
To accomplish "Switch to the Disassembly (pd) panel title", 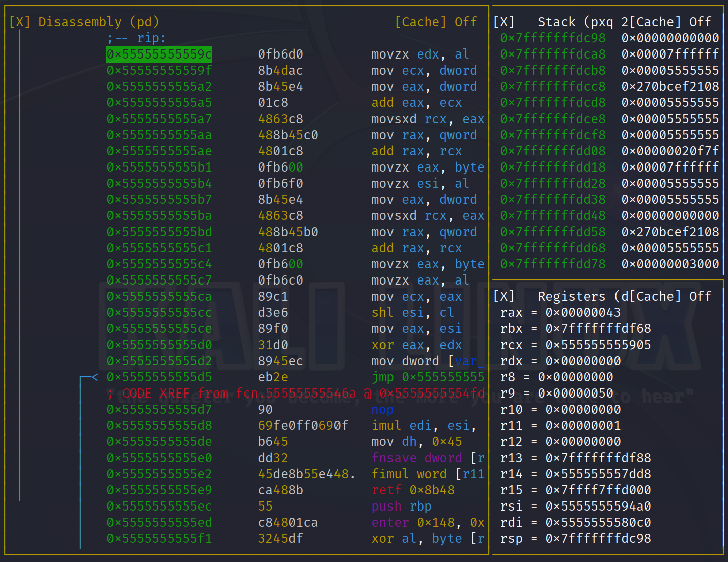I will tap(98, 22).
